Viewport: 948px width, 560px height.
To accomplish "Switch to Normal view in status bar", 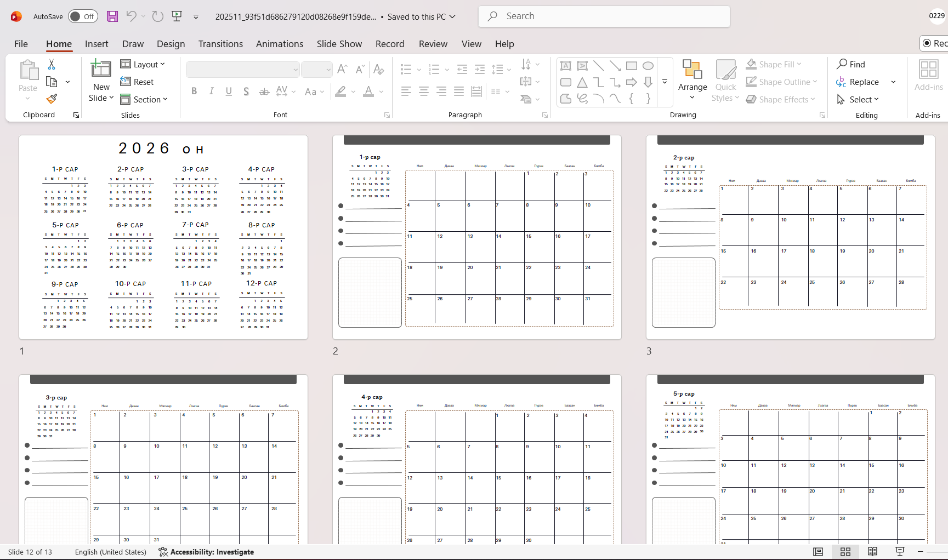I will 818,551.
